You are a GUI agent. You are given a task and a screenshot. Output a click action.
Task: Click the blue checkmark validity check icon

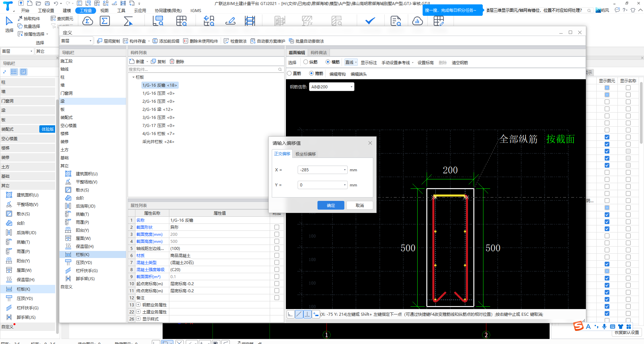click(370, 21)
